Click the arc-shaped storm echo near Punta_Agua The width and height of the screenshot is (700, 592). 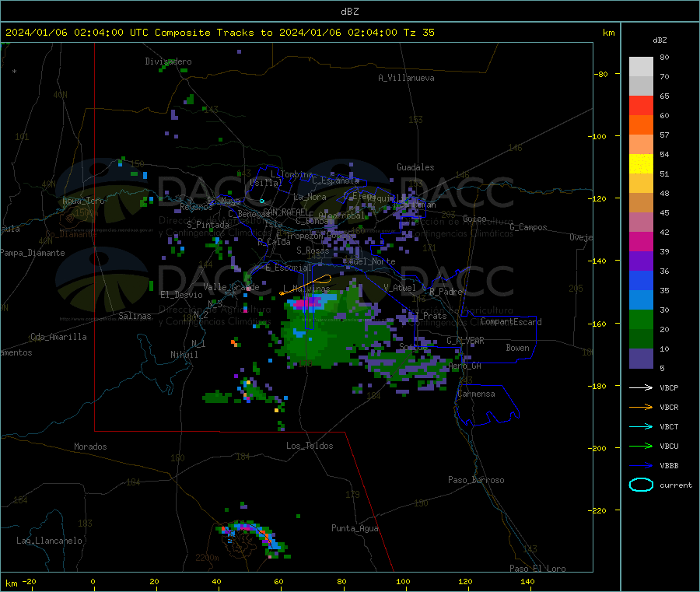click(253, 538)
